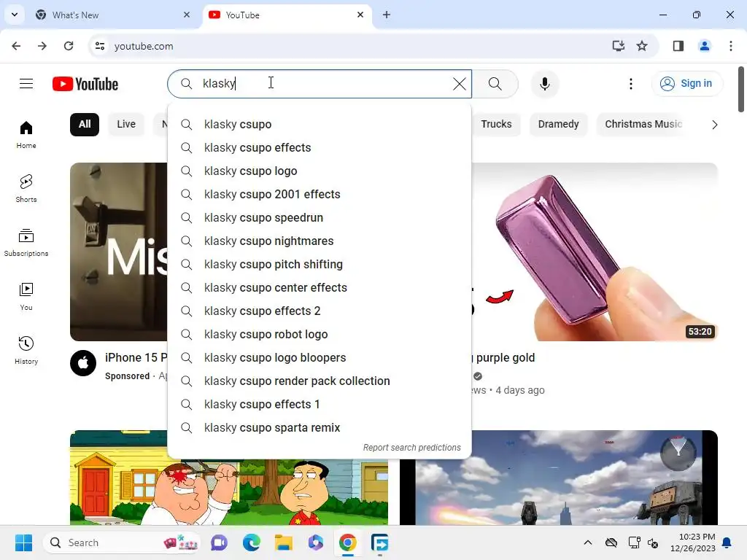The image size is (747, 560).
Task: Open the Chrome profile icon
Action: tap(704, 46)
